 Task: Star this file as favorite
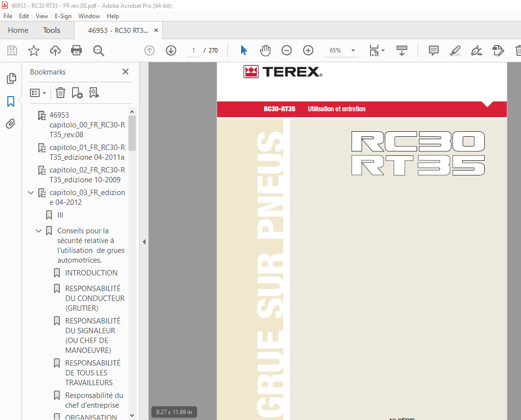click(x=33, y=50)
